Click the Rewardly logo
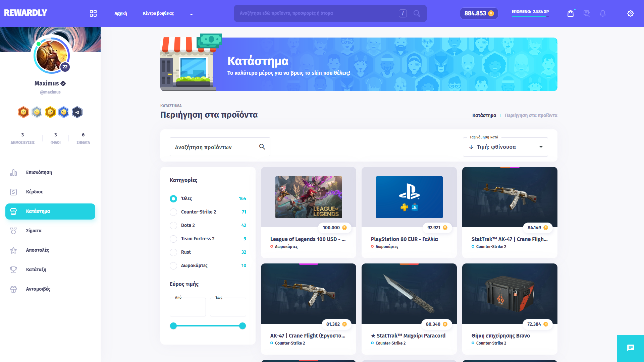 click(25, 13)
